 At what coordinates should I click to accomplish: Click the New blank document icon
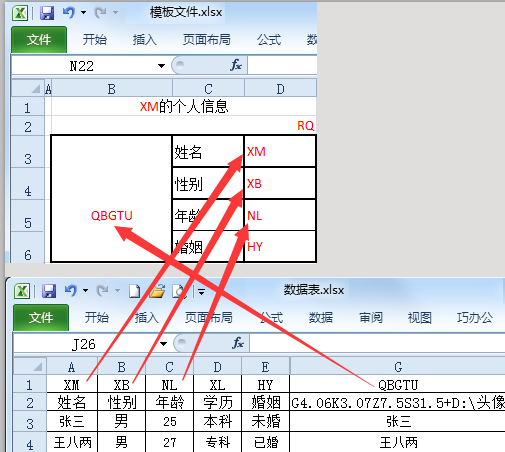(135, 291)
